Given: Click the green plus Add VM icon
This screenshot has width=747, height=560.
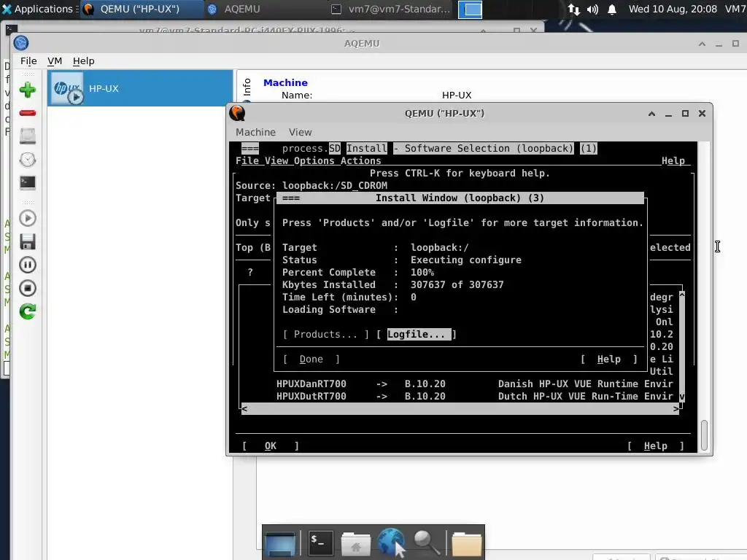Looking at the screenshot, I should point(28,90).
